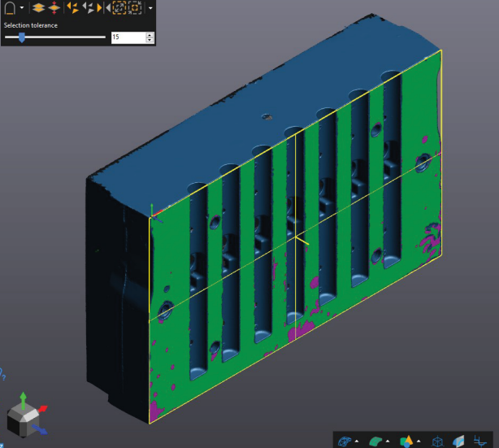The image size is (499, 448).
Task: Click the gray left-pointing triangle icon
Action: 108,7
